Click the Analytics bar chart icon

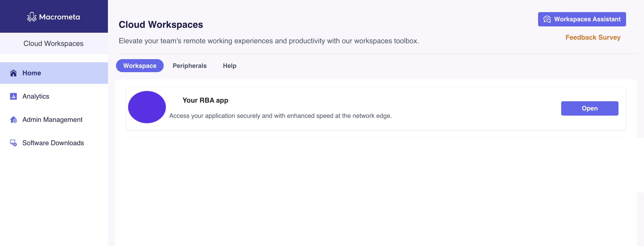(x=13, y=96)
